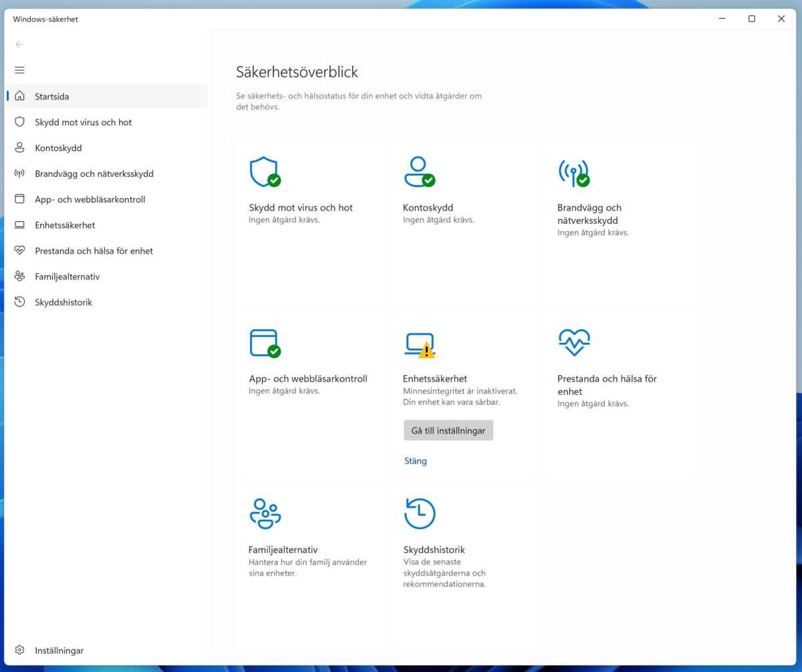Maximize the Windows-säkerhet window
Viewport: 802px width, 672px height.
click(751, 19)
